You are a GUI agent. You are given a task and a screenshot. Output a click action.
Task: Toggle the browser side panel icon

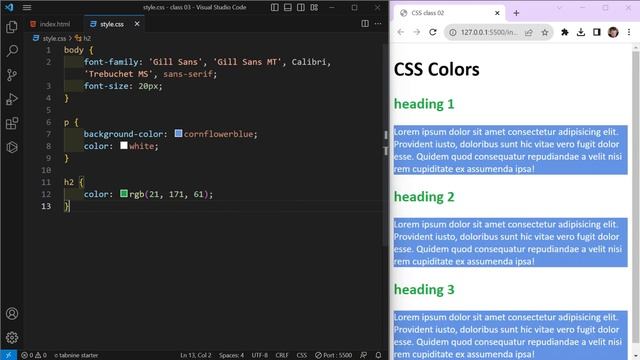coord(597,32)
